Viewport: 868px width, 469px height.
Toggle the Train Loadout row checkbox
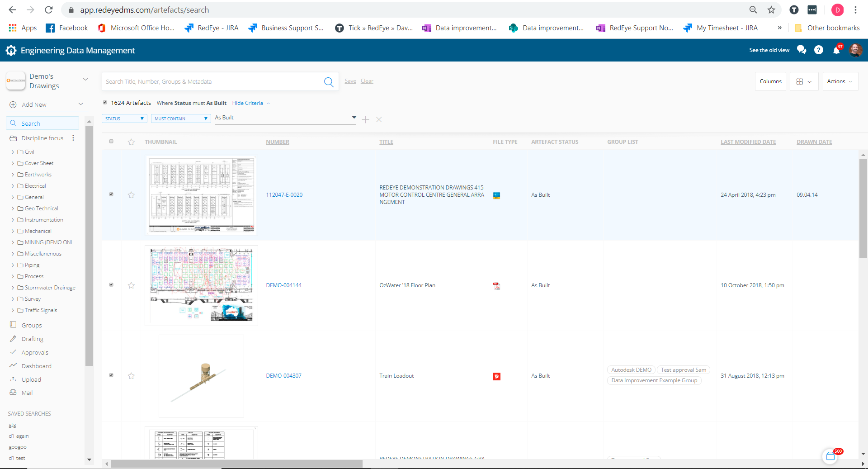click(x=111, y=375)
